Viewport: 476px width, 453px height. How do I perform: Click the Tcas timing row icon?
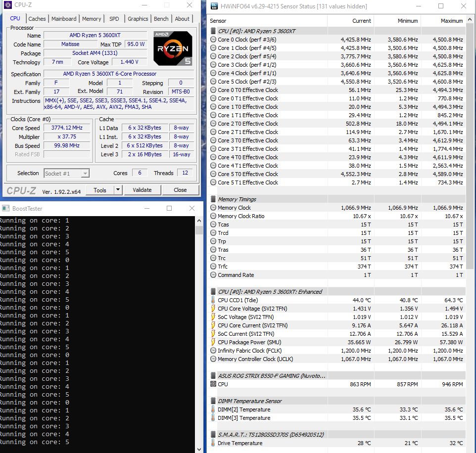click(x=213, y=225)
